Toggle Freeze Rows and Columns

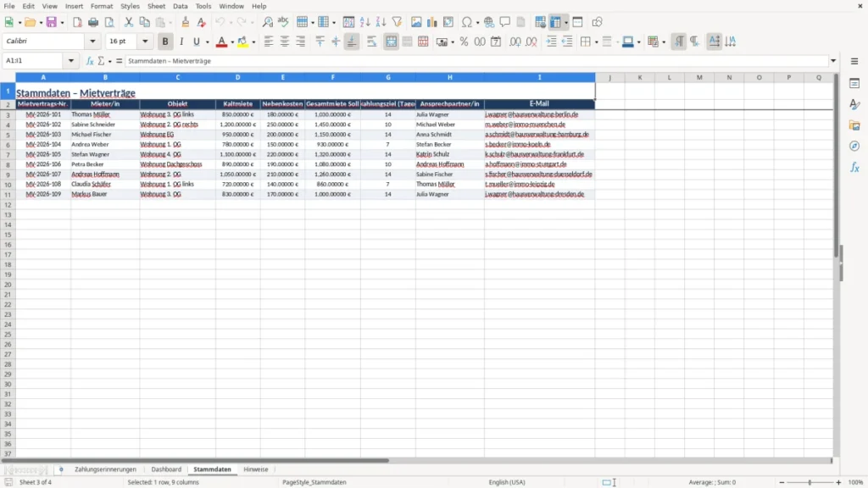(x=555, y=22)
